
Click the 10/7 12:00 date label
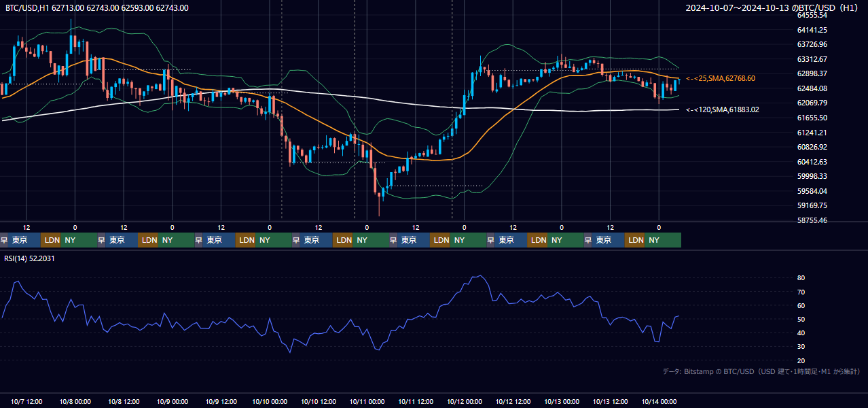[x=27, y=401]
